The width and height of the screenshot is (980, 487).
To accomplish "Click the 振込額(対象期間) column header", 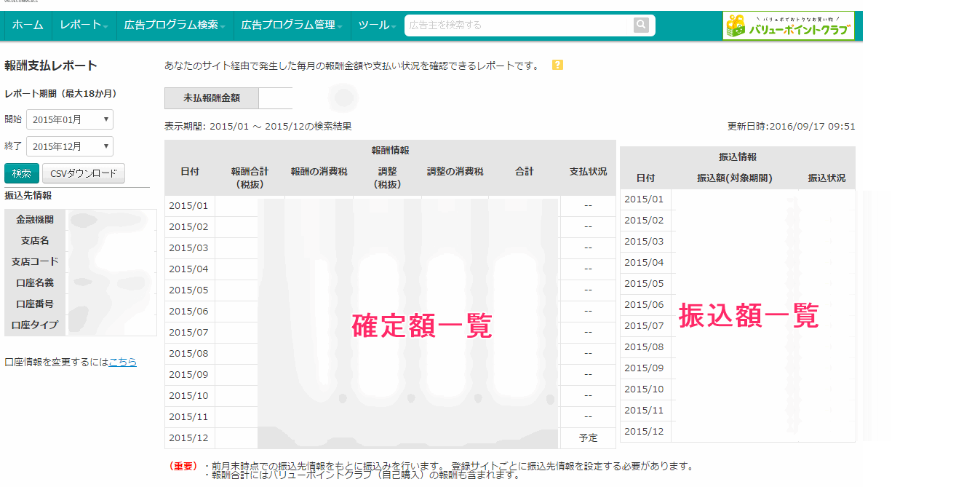I will [734, 178].
